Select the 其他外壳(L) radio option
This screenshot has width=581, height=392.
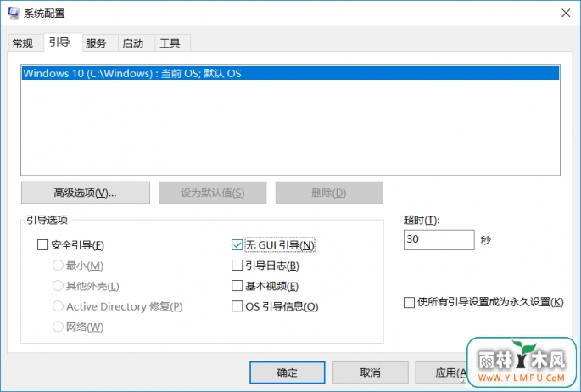pos(58,286)
